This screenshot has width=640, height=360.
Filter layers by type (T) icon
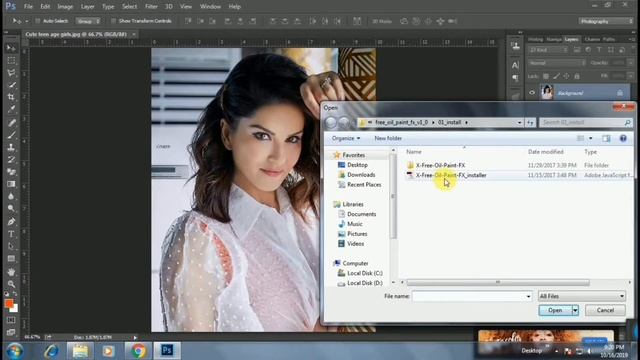[599, 50]
